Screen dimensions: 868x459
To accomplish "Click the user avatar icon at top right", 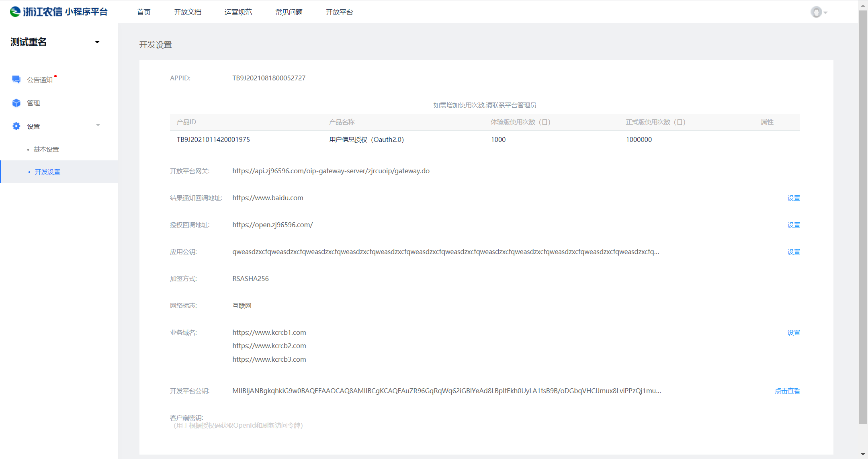I will tap(816, 12).
